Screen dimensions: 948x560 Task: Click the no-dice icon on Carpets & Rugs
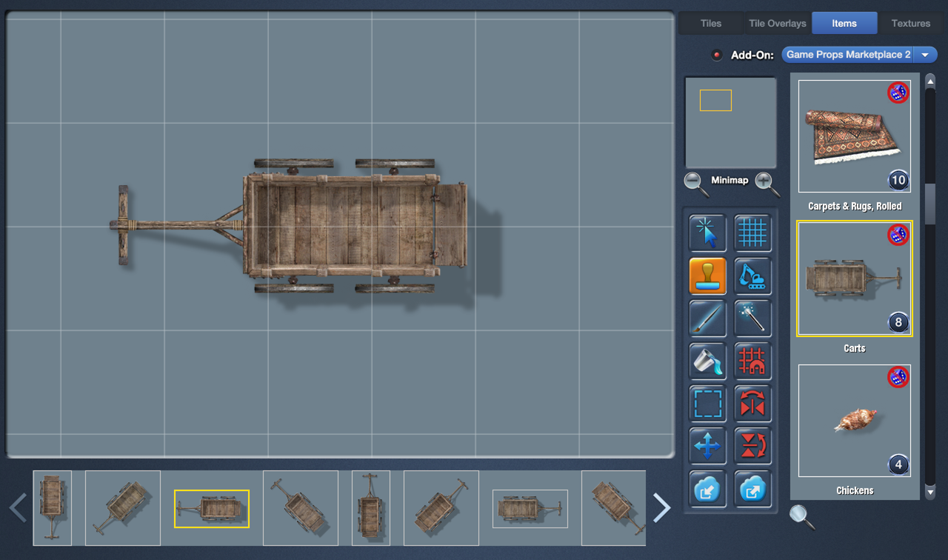point(898,93)
